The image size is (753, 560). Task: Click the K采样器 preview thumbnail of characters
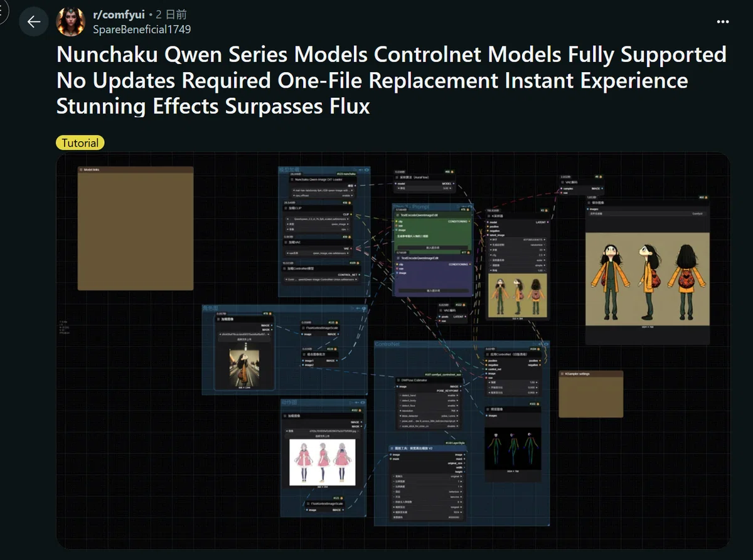(518, 295)
